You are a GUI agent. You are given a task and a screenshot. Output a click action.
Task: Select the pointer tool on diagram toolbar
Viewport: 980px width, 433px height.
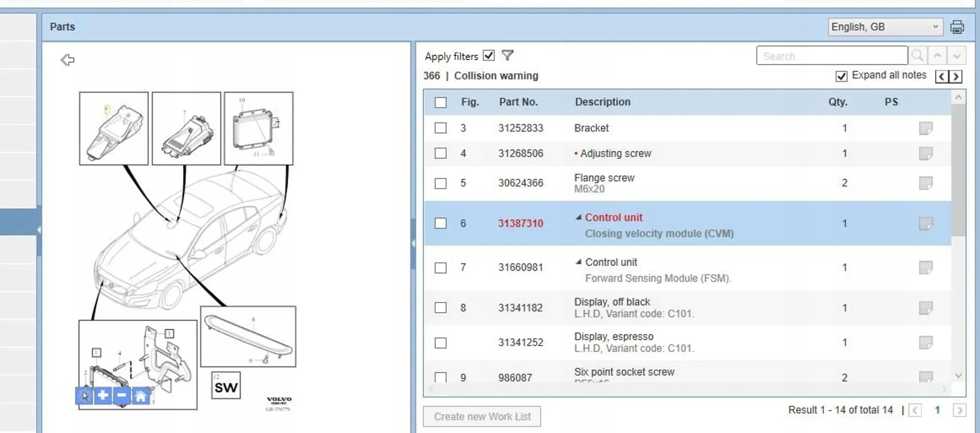click(84, 396)
